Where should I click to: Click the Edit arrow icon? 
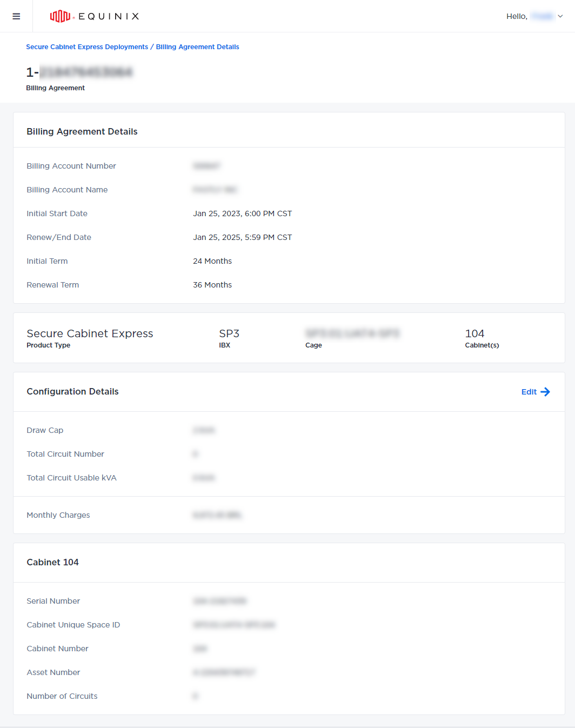pyautogui.click(x=545, y=392)
